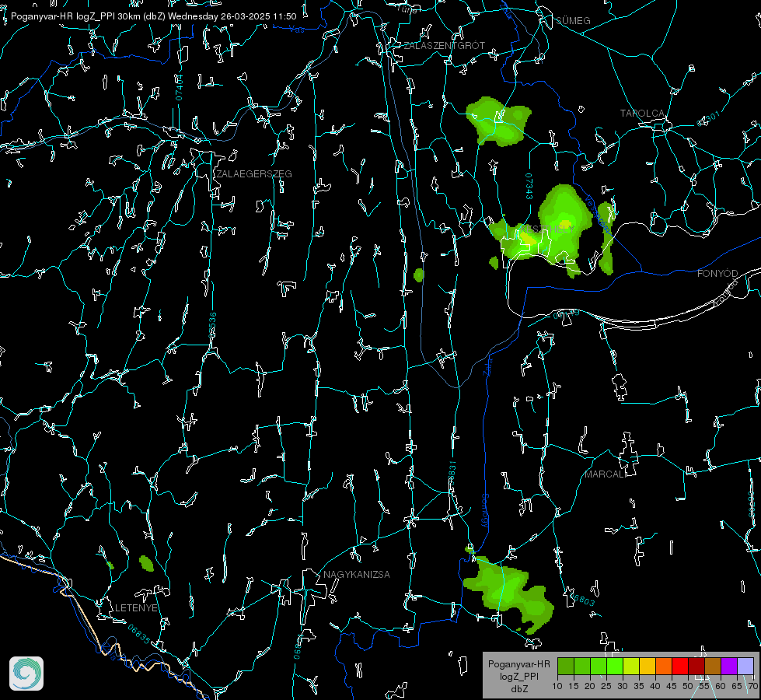Viewport: 761px width, 700px height.
Task: Pick the 60–65 dBZ purple swatch
Action: [x=729, y=666]
